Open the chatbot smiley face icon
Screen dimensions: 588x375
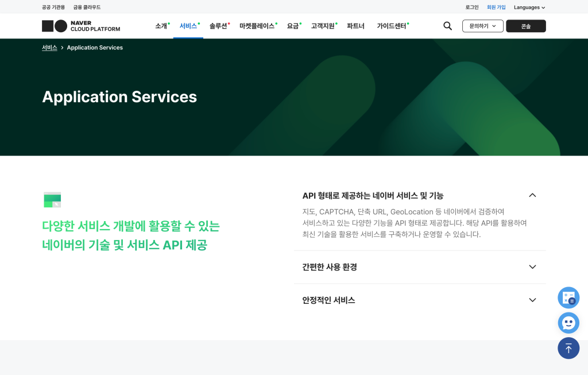568,323
